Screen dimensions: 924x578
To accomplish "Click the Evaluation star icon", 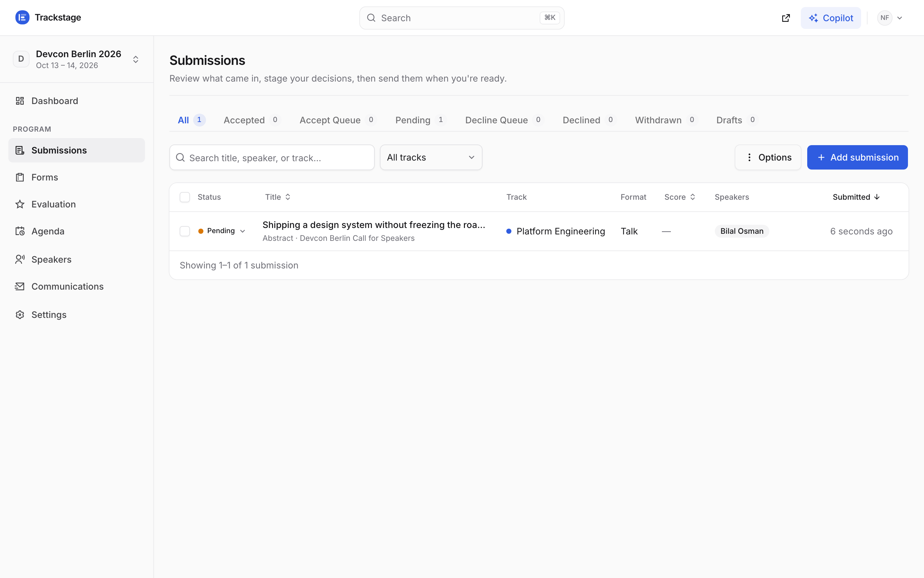I will click(20, 204).
